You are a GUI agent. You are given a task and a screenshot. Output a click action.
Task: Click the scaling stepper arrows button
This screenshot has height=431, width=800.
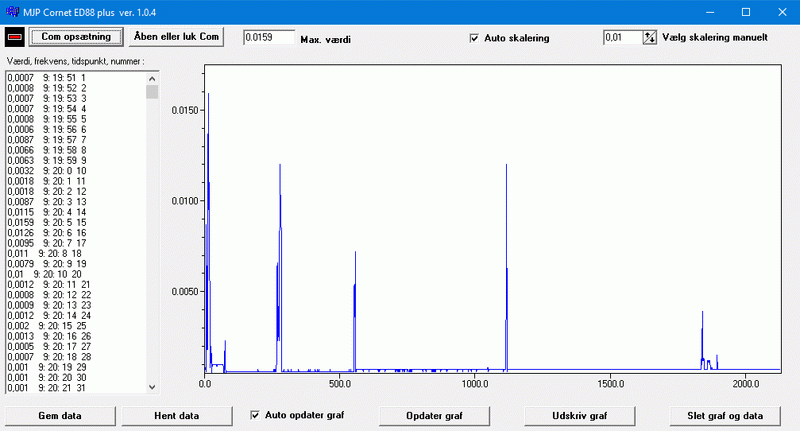[x=649, y=37]
